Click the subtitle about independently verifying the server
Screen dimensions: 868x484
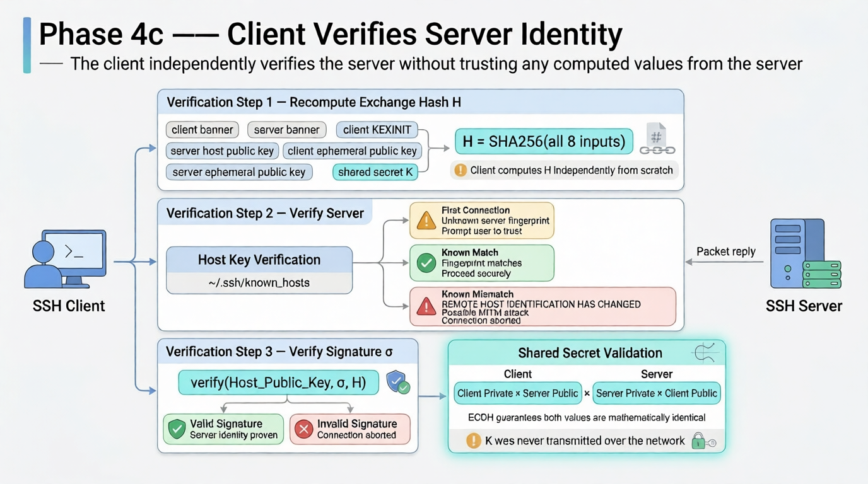pos(437,64)
